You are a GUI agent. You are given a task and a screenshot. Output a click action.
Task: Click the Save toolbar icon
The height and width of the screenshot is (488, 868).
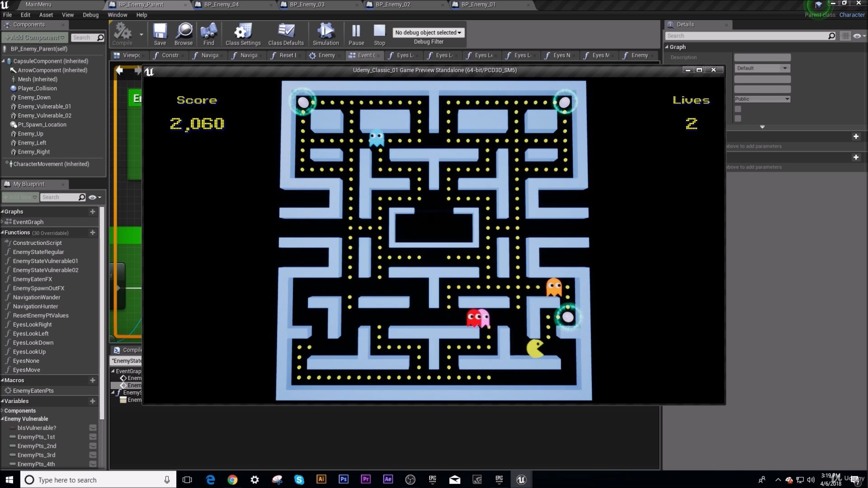pyautogui.click(x=160, y=34)
